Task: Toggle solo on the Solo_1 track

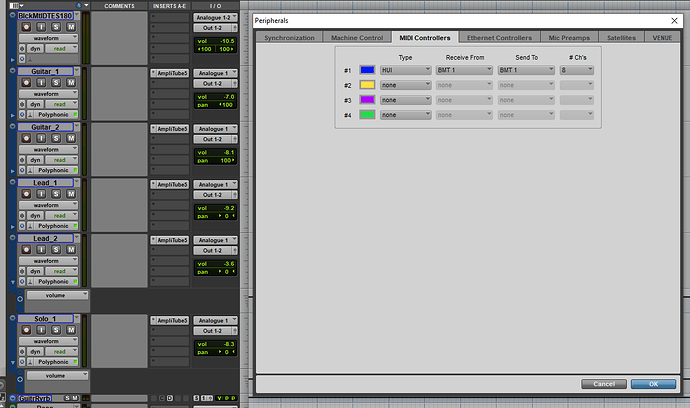Action: pos(55,329)
